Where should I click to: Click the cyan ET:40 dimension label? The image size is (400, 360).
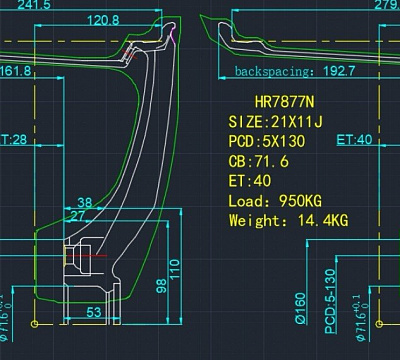pos(354,139)
